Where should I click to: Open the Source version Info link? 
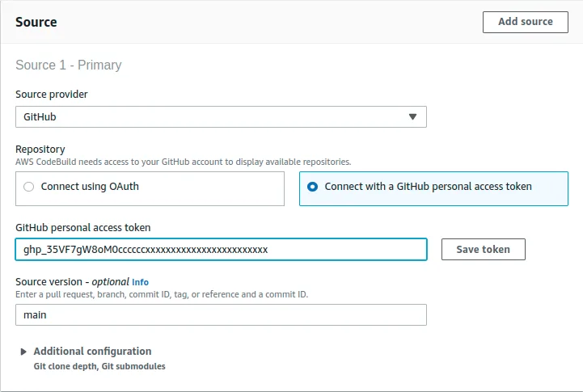pos(140,282)
